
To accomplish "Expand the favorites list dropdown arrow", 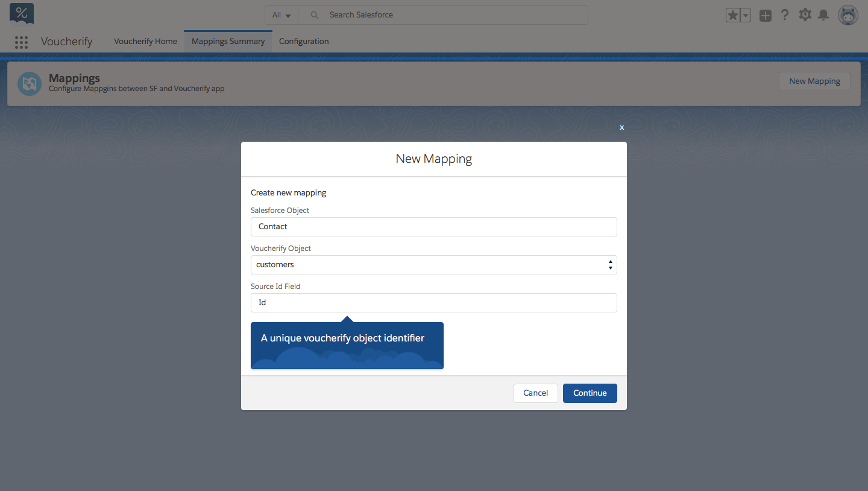I will (x=745, y=16).
